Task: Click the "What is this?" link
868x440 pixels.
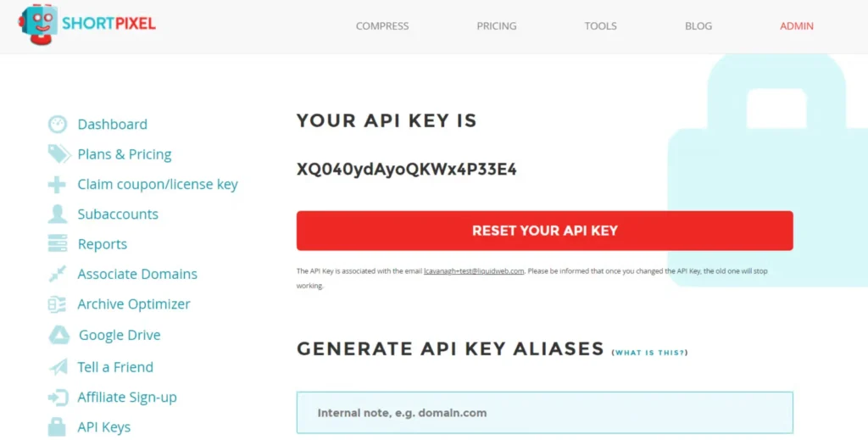Action: pyautogui.click(x=650, y=353)
